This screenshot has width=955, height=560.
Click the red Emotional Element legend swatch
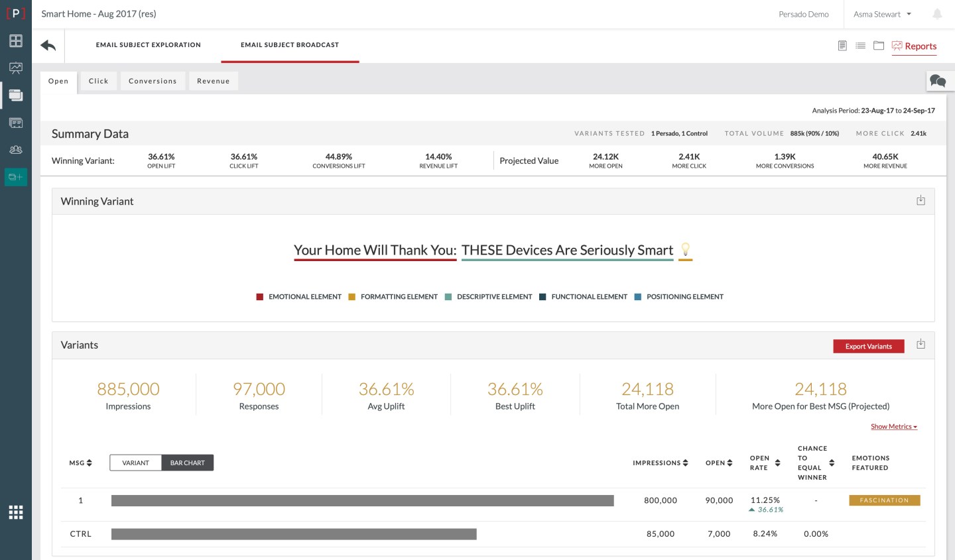(x=260, y=297)
